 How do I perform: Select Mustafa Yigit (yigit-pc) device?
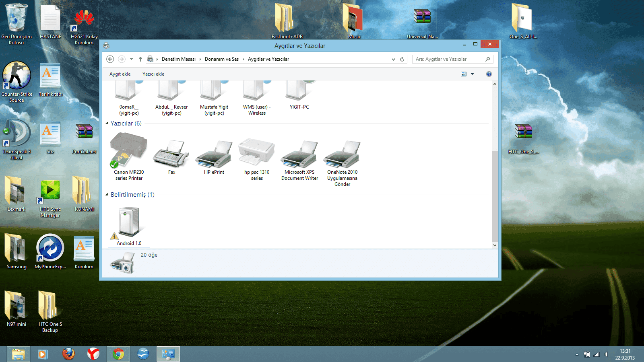pyautogui.click(x=214, y=98)
